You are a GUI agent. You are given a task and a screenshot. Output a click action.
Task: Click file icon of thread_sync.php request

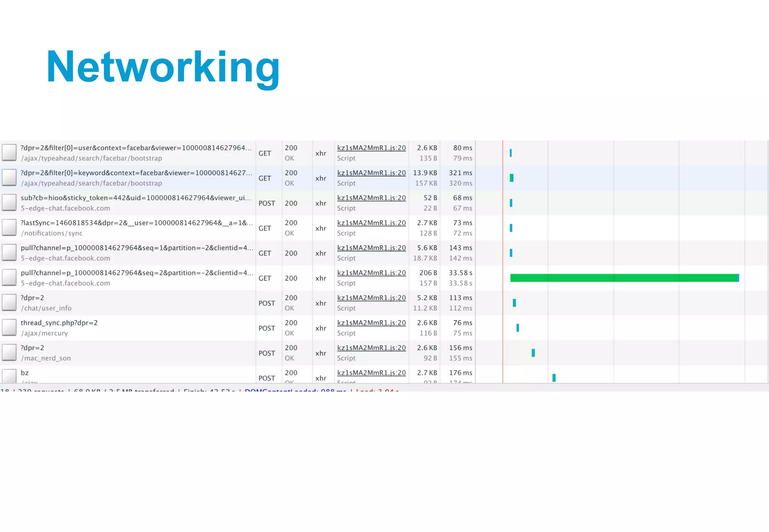point(9,328)
